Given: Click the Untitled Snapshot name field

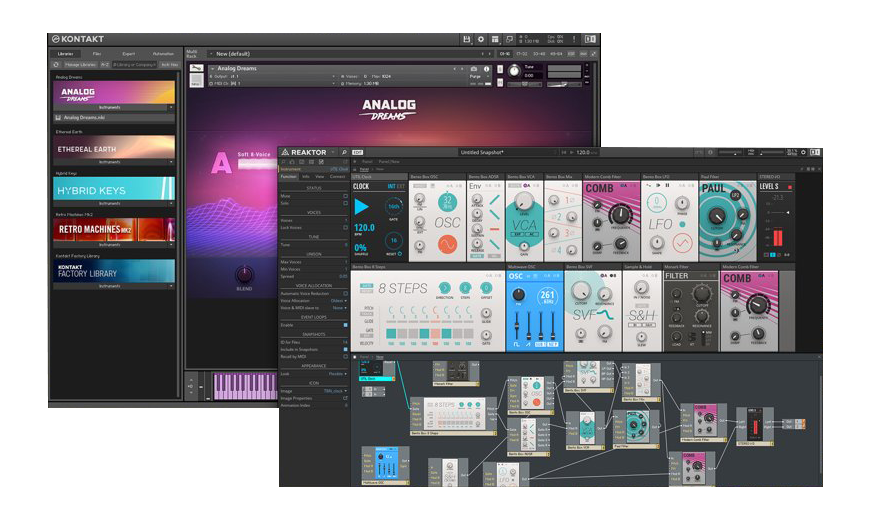Looking at the screenshot, I should tap(506, 152).
